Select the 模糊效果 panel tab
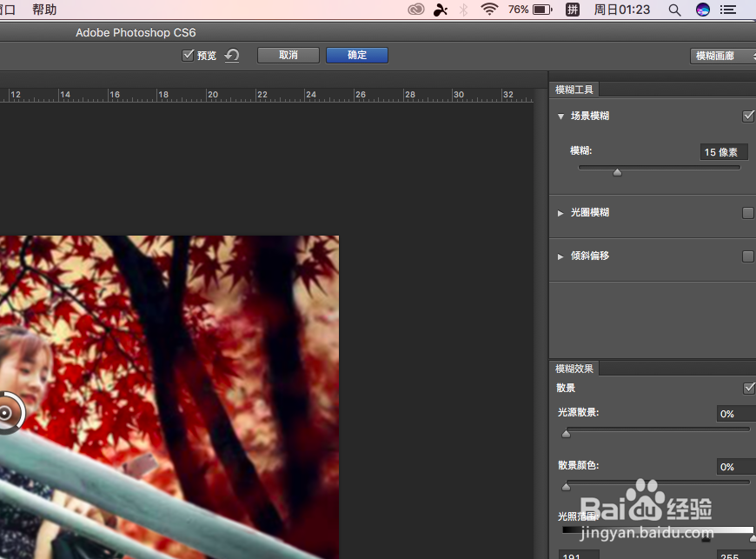756x559 pixels. pos(574,369)
